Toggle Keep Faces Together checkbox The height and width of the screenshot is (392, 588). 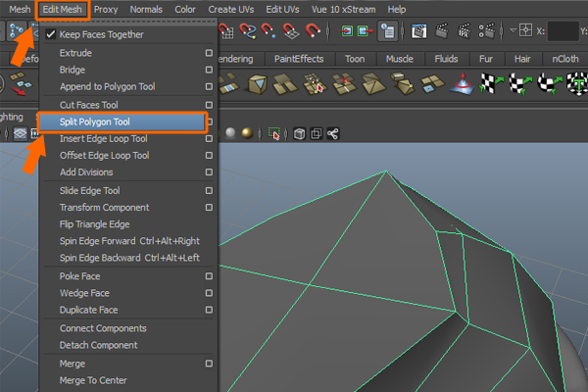[x=51, y=34]
